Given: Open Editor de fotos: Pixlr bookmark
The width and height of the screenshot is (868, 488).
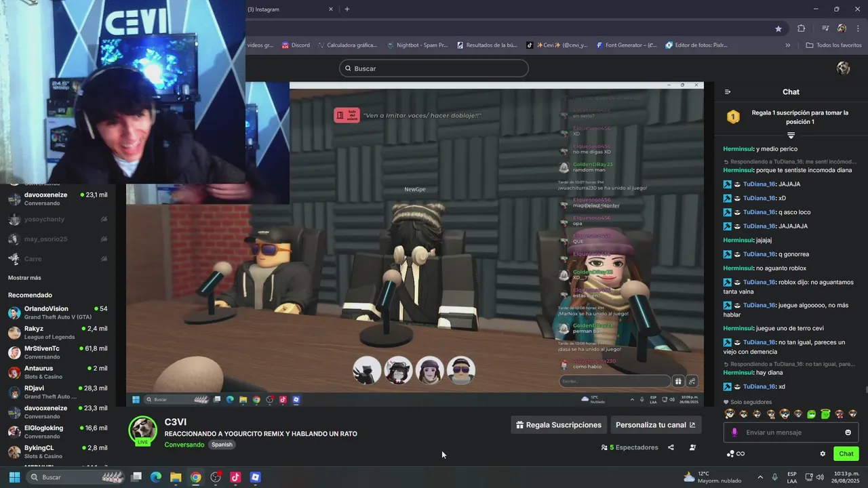Looking at the screenshot, I should pos(696,45).
